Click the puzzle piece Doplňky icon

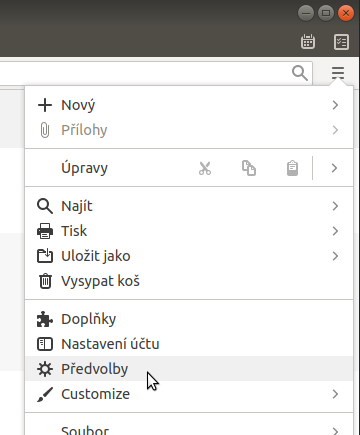pyautogui.click(x=45, y=319)
